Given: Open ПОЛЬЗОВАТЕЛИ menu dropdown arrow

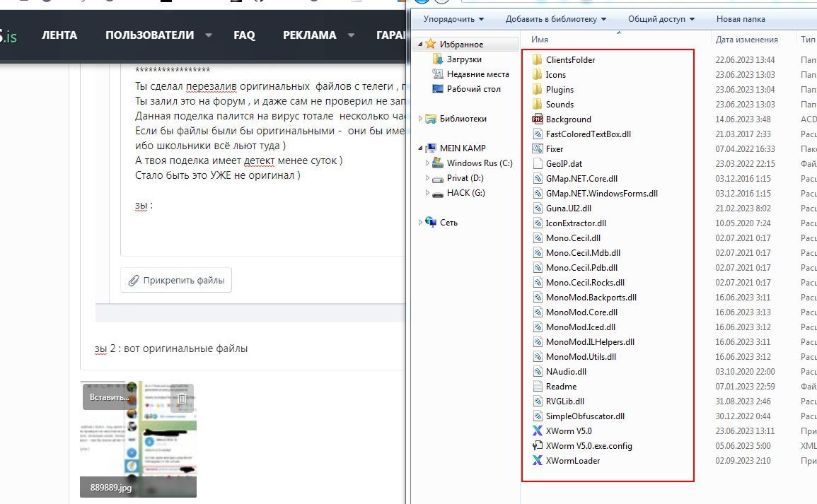Looking at the screenshot, I should coord(209,35).
